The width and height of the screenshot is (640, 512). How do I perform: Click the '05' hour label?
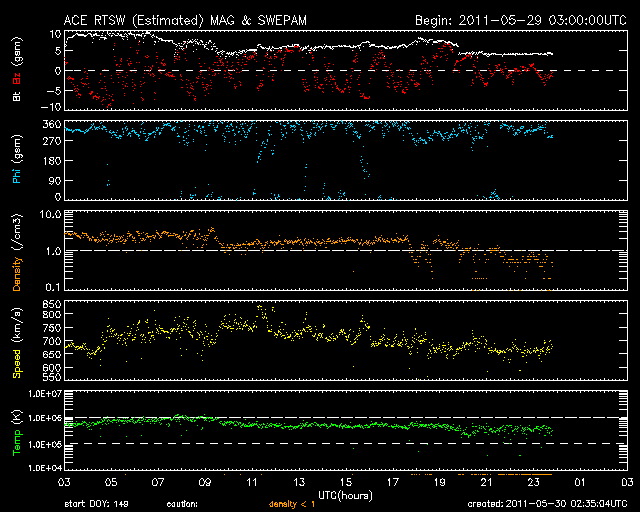111,483
